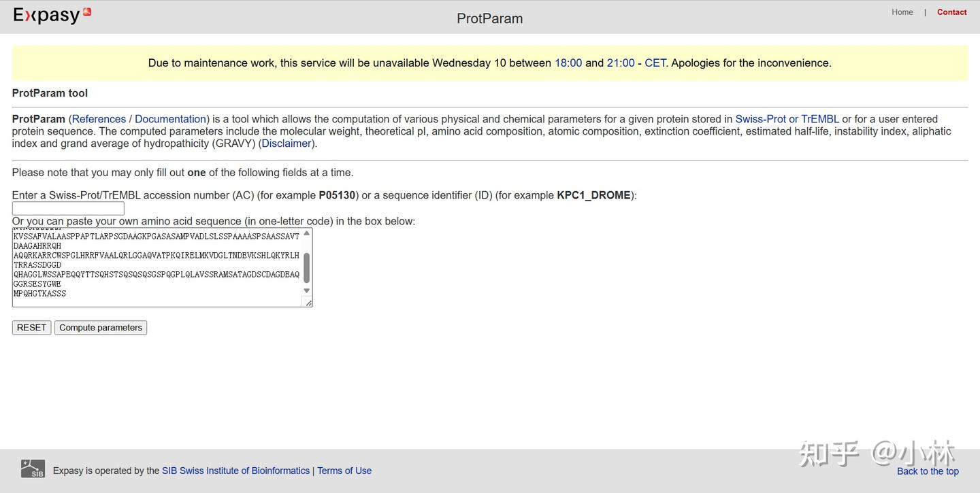This screenshot has width=980, height=493.
Task: Click Back to the top link
Action: 928,471
